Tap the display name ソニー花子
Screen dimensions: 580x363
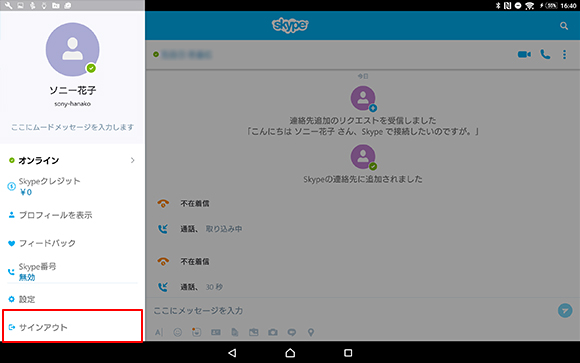click(72, 90)
